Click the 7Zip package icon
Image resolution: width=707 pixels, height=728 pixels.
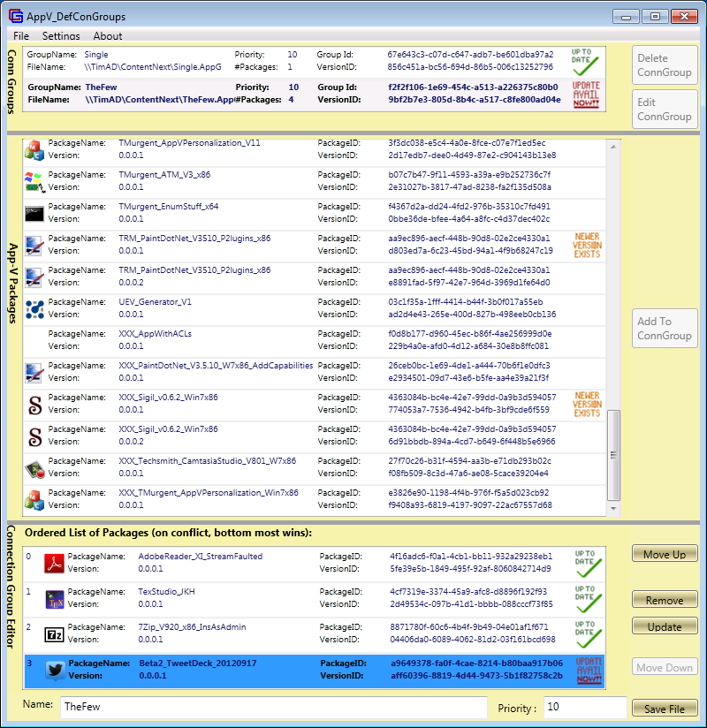(x=54, y=634)
